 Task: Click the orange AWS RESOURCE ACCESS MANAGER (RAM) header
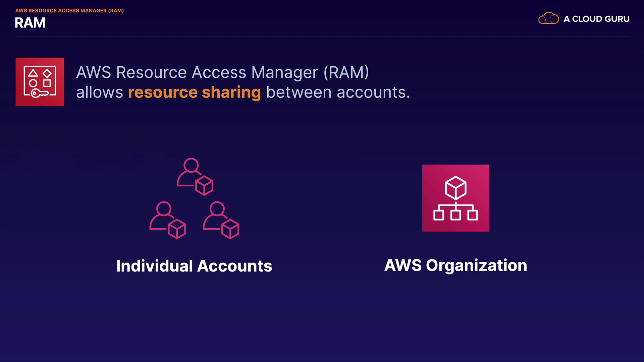point(69,11)
